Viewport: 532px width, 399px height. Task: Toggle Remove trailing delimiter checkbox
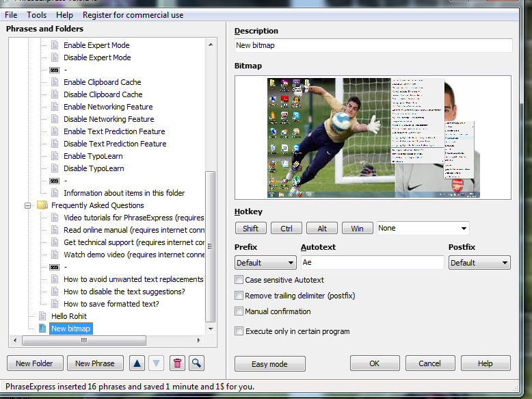click(x=239, y=296)
